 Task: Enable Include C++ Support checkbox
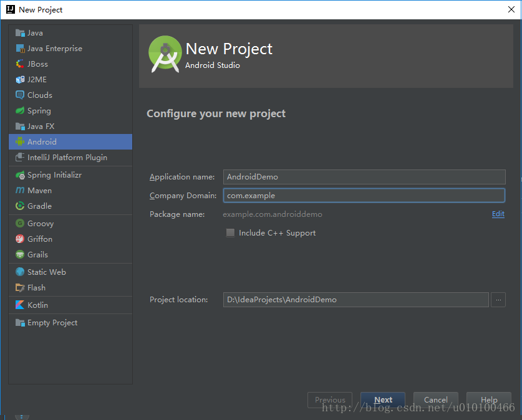(231, 233)
